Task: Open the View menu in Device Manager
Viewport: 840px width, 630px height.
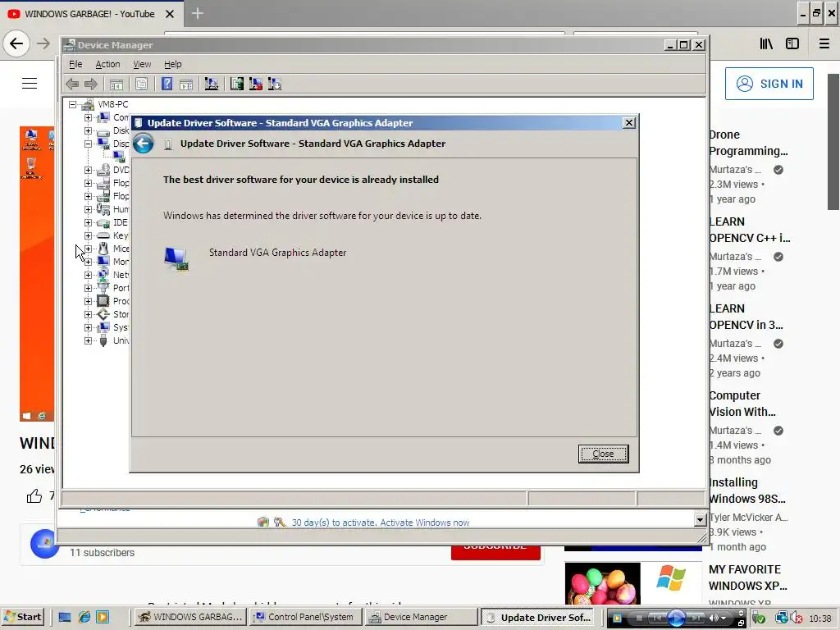Action: [x=142, y=64]
